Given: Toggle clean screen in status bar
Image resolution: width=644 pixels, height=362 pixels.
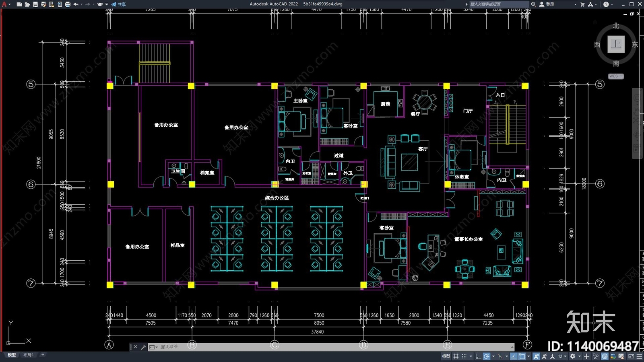Looking at the screenshot, I should pyautogui.click(x=631, y=356).
